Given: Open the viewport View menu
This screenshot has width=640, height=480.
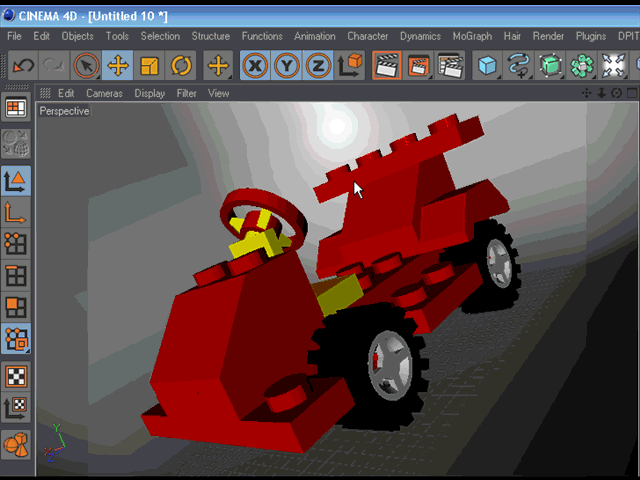Looking at the screenshot, I should [218, 93].
